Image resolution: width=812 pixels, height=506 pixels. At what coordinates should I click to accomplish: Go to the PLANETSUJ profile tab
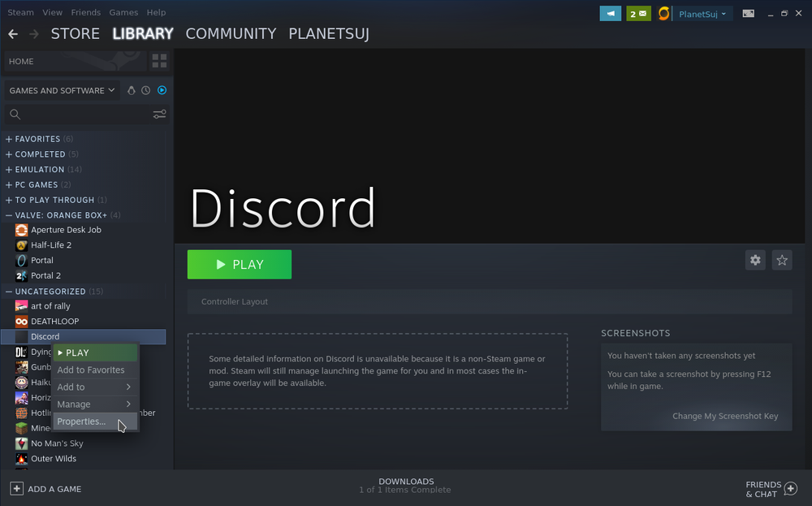click(x=329, y=34)
